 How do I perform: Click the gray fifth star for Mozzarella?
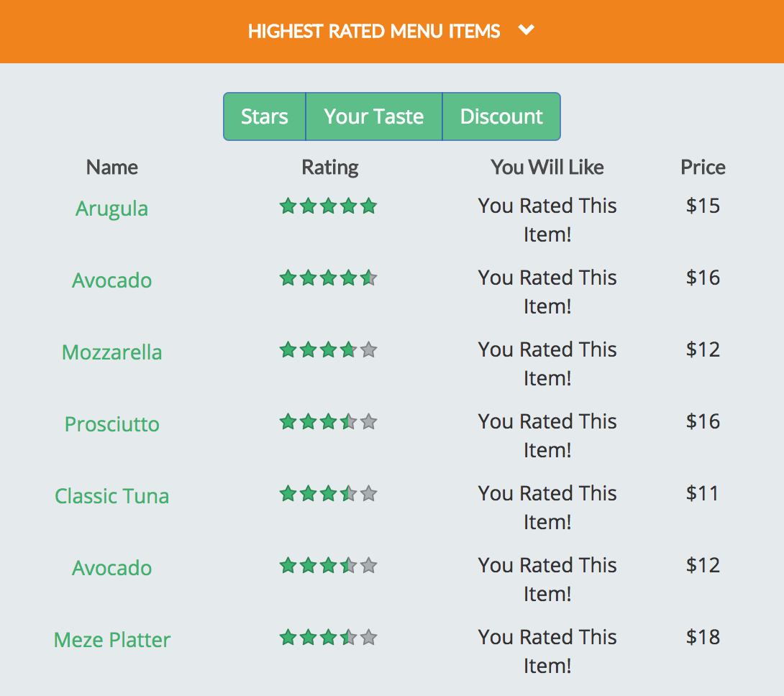click(x=368, y=349)
